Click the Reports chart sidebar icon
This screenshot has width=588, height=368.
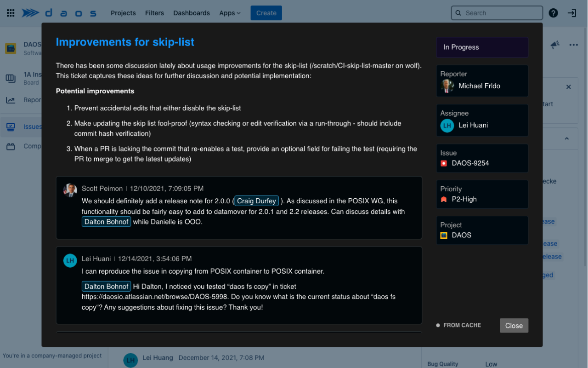pos(11,100)
